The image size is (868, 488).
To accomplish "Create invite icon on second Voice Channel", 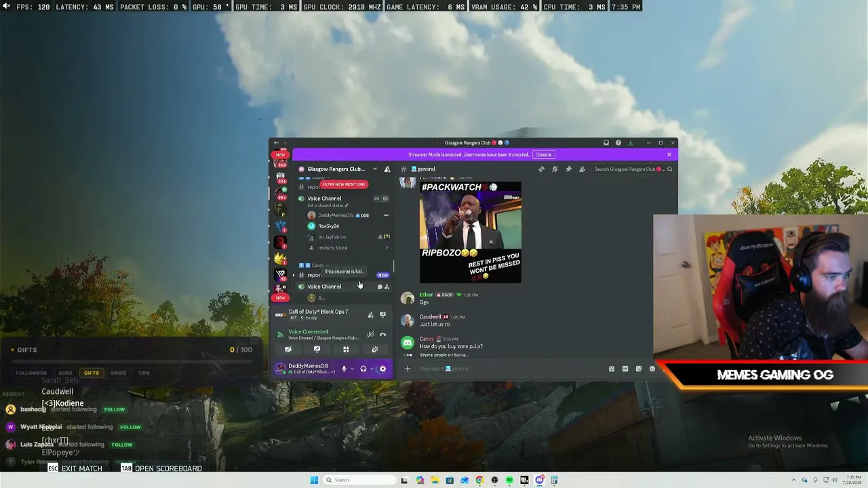I will click(x=387, y=287).
